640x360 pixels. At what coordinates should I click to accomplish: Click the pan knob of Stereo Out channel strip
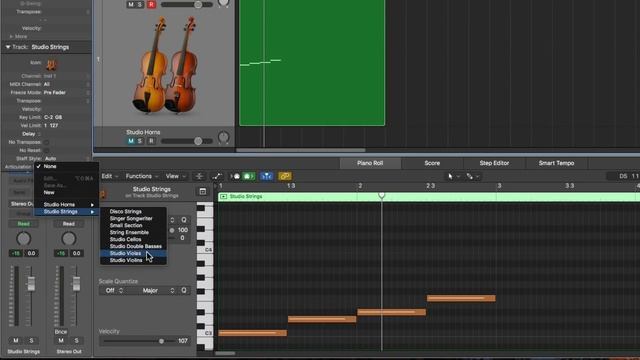tap(69, 239)
